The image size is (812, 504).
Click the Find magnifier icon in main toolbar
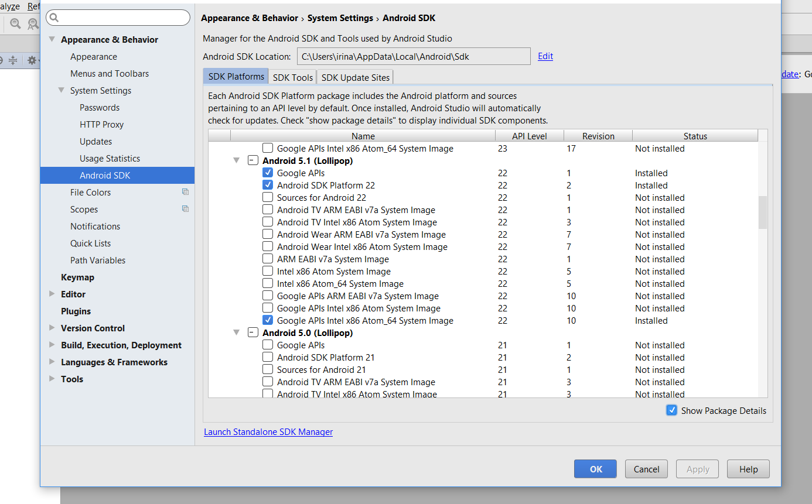point(16,24)
